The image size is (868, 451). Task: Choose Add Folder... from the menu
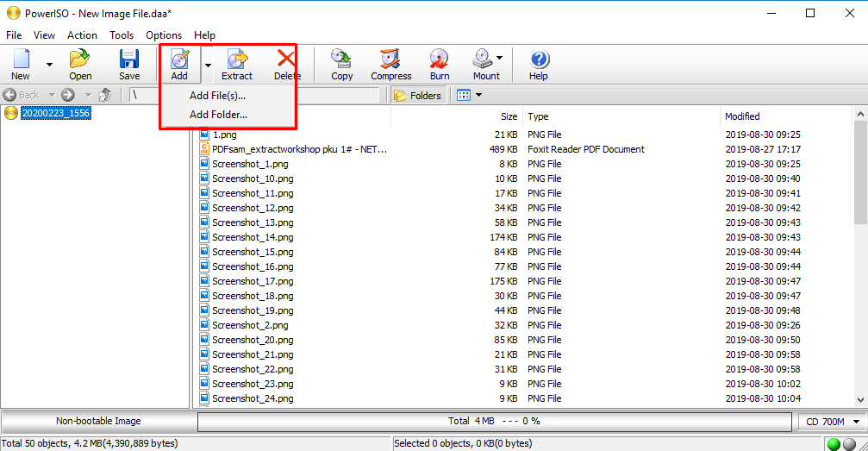218,115
